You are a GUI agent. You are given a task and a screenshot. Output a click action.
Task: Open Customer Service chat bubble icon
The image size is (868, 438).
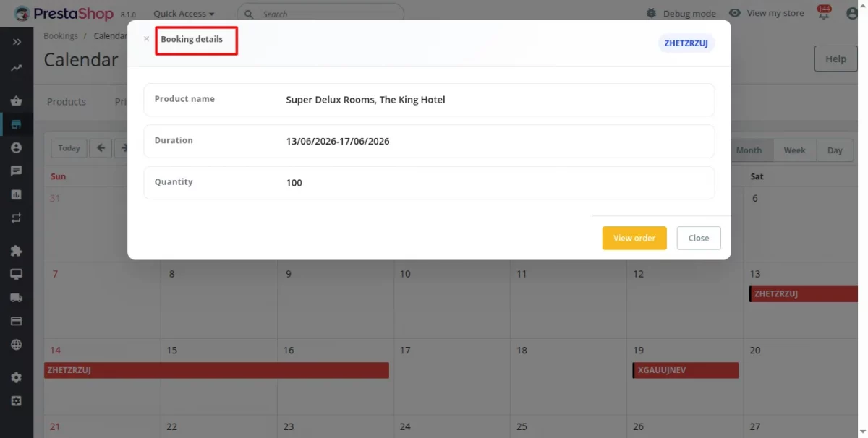17,171
